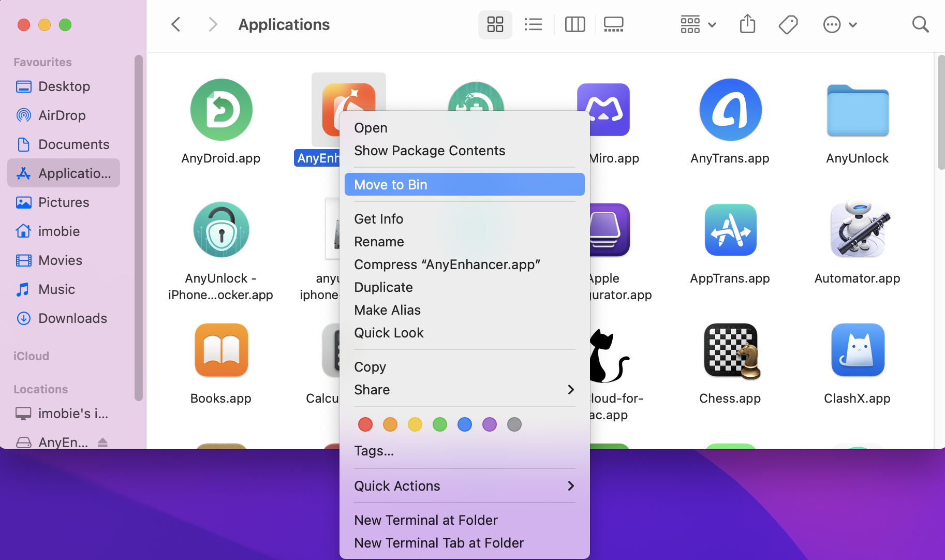Choose Get Info from context menu
The height and width of the screenshot is (560, 945).
click(x=464, y=219)
